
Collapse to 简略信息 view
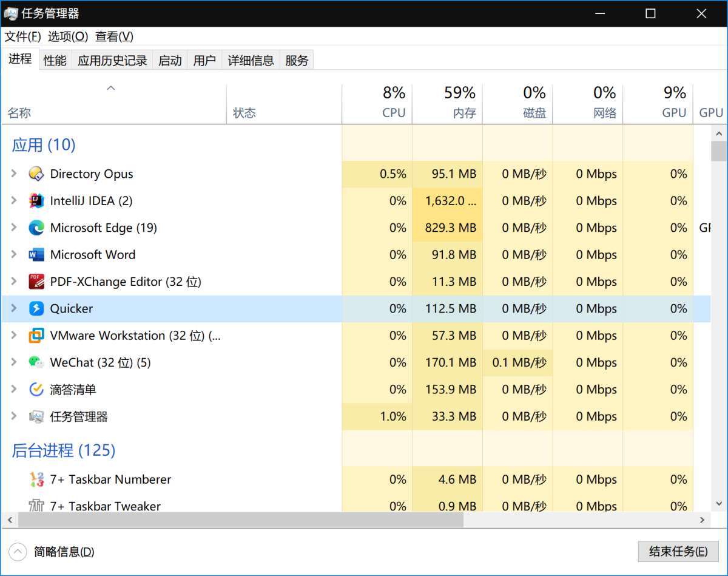[52, 552]
